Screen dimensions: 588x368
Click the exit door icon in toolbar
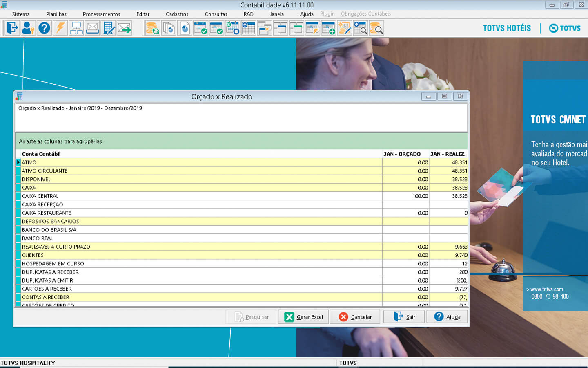[x=12, y=28]
